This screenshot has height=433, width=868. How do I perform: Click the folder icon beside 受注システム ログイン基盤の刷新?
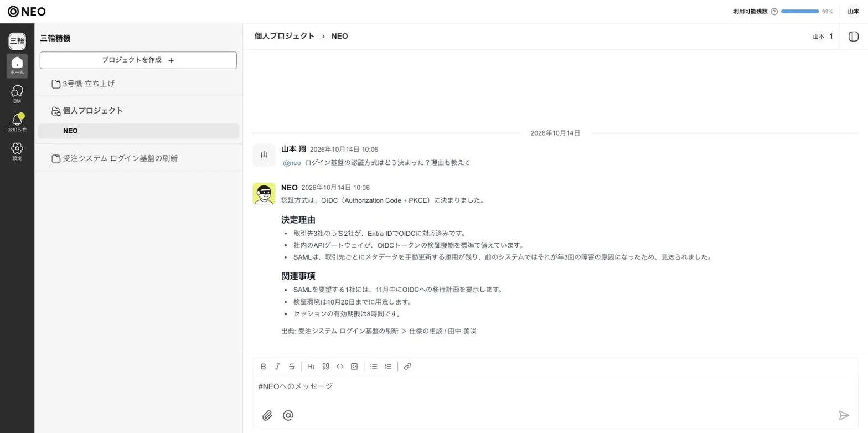tap(56, 159)
